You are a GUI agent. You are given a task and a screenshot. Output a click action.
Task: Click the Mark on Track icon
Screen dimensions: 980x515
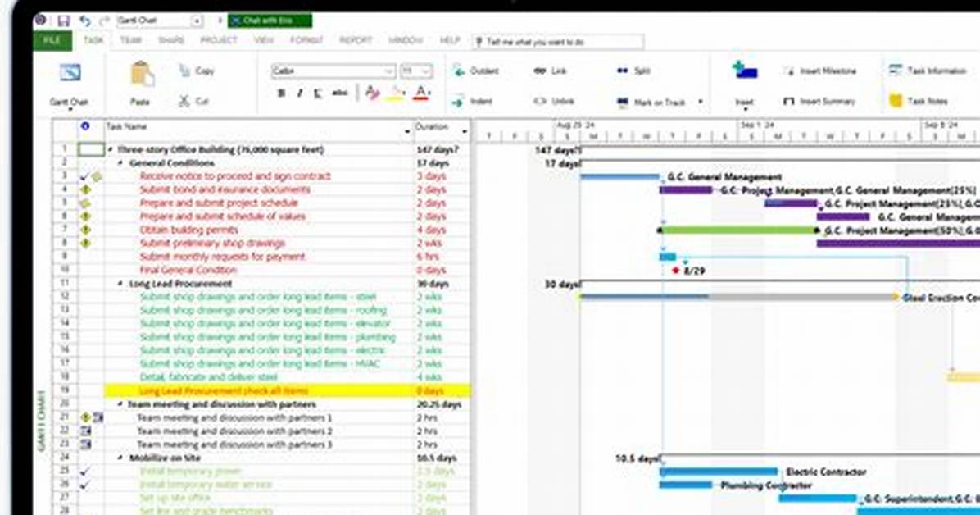pos(623,102)
